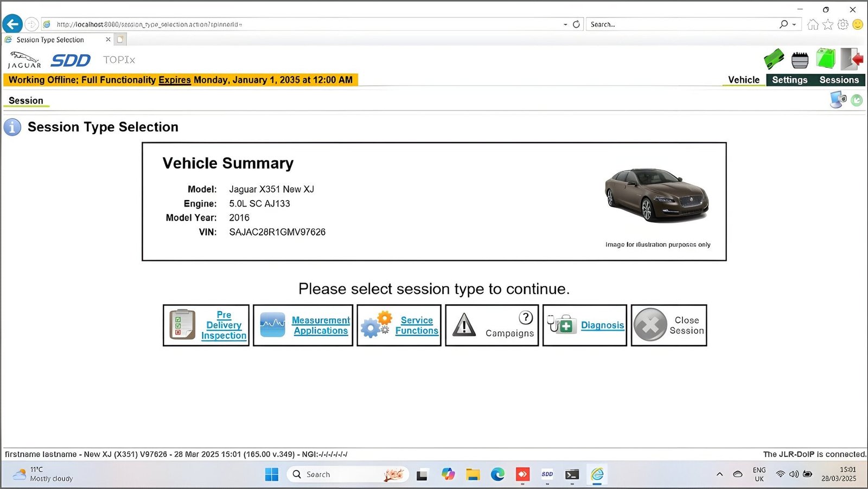
Task: Click the Pre Delivery Inspection clipboard icon
Action: (182, 324)
